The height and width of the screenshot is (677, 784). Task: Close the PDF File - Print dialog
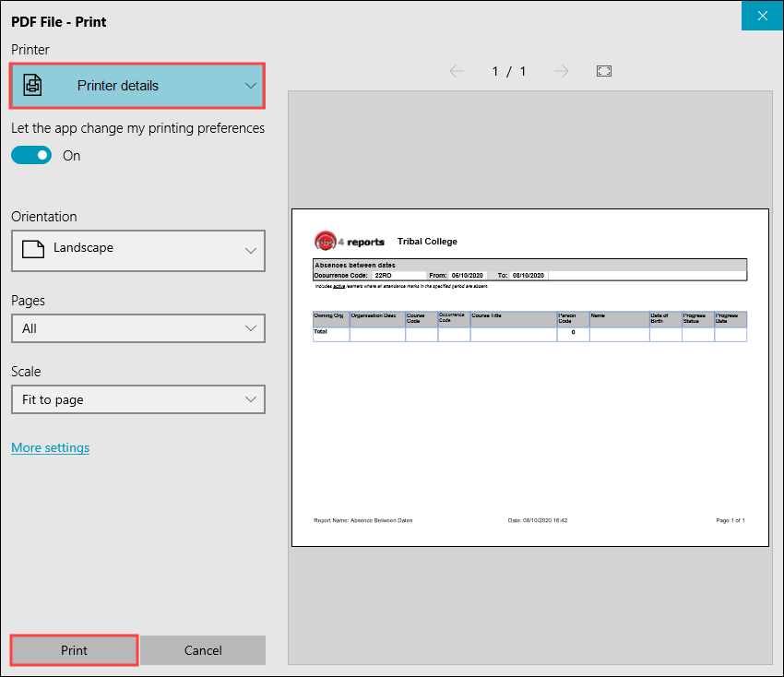(762, 16)
